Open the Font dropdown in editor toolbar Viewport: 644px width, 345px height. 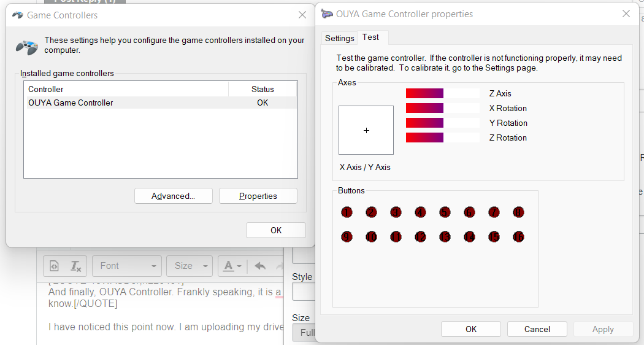click(127, 266)
